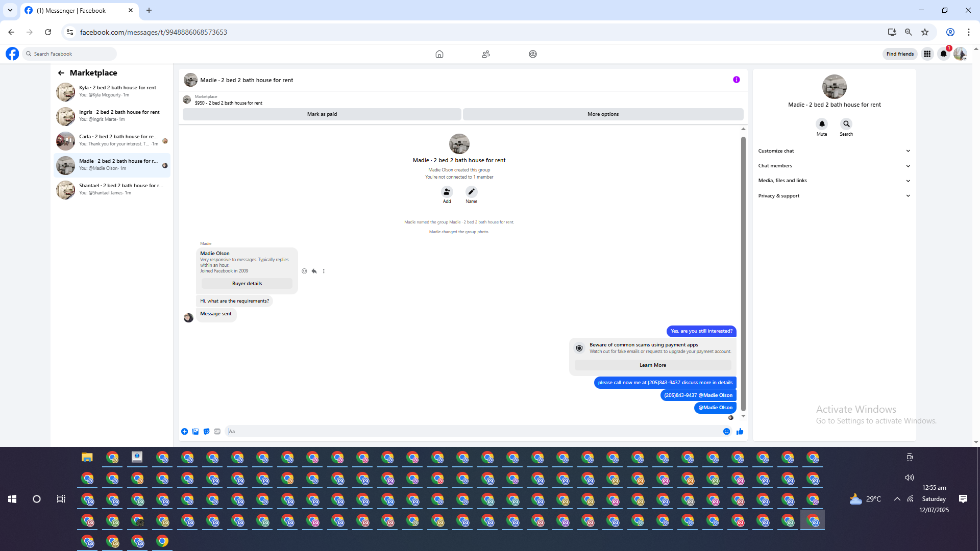Attach a photo using the composer image icon
The width and height of the screenshot is (980, 551).
(x=195, y=432)
